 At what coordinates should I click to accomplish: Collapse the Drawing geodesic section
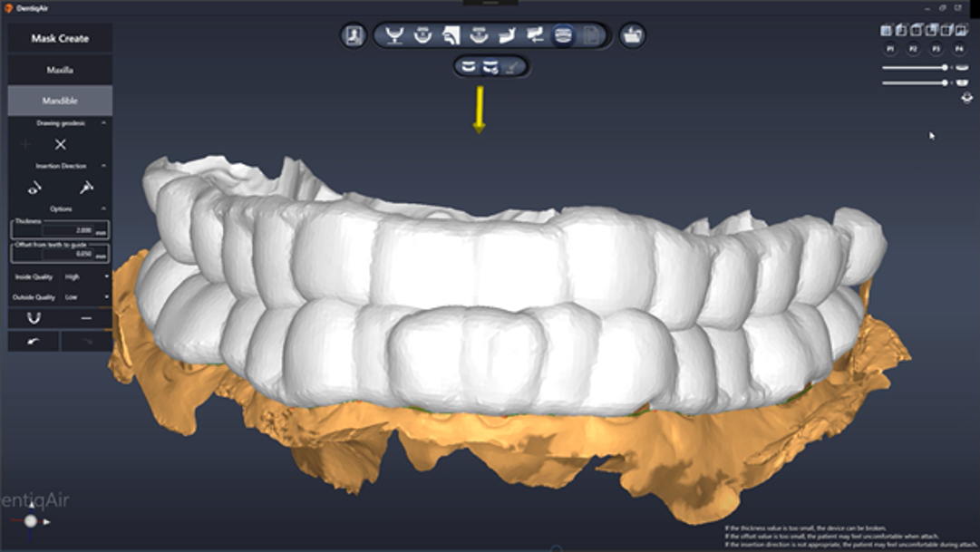pos(103,122)
